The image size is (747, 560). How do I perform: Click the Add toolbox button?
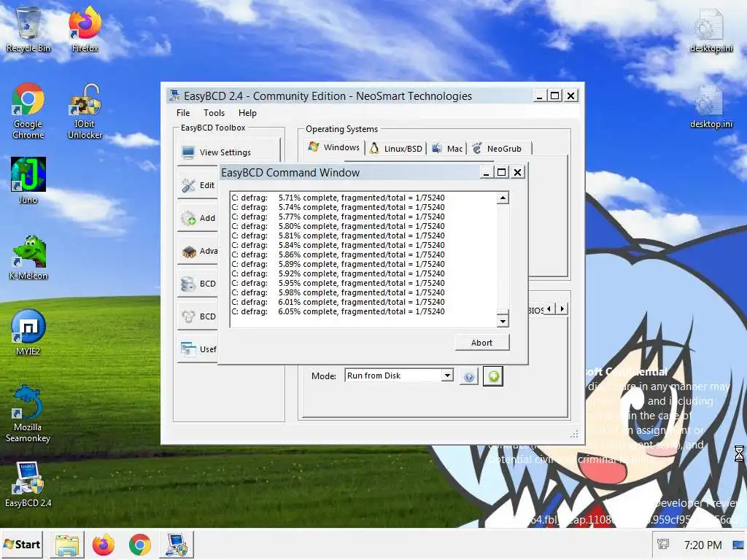pyautogui.click(x=198, y=218)
